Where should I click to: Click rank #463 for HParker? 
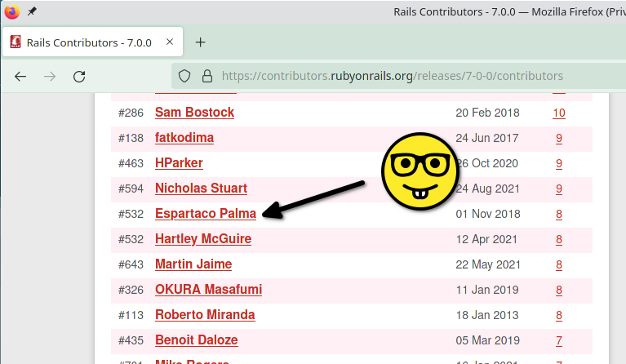[131, 164]
